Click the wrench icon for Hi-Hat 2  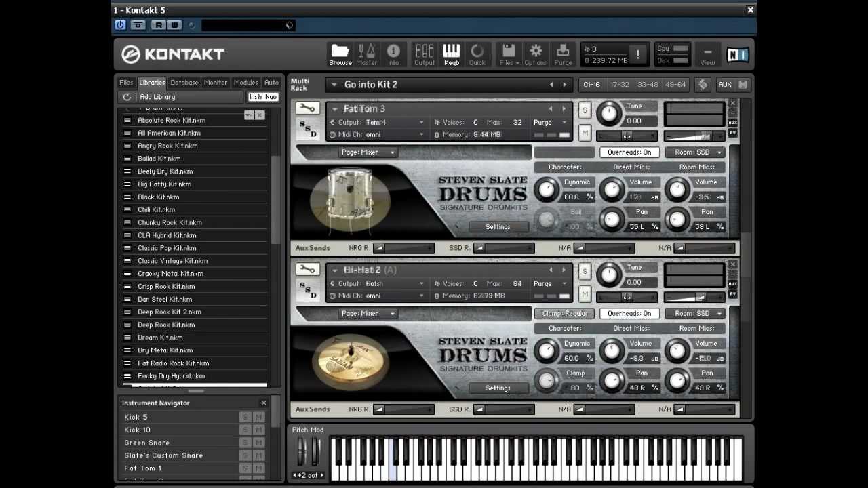307,269
